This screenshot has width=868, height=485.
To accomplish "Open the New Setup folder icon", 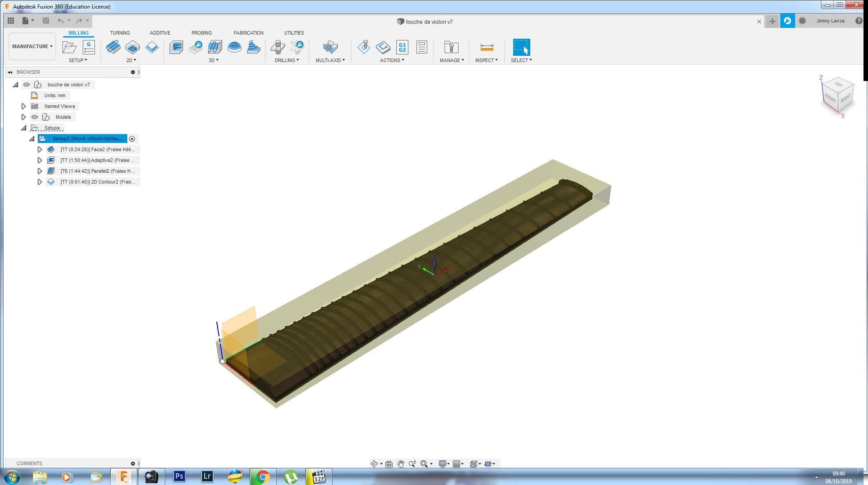I will [x=69, y=47].
